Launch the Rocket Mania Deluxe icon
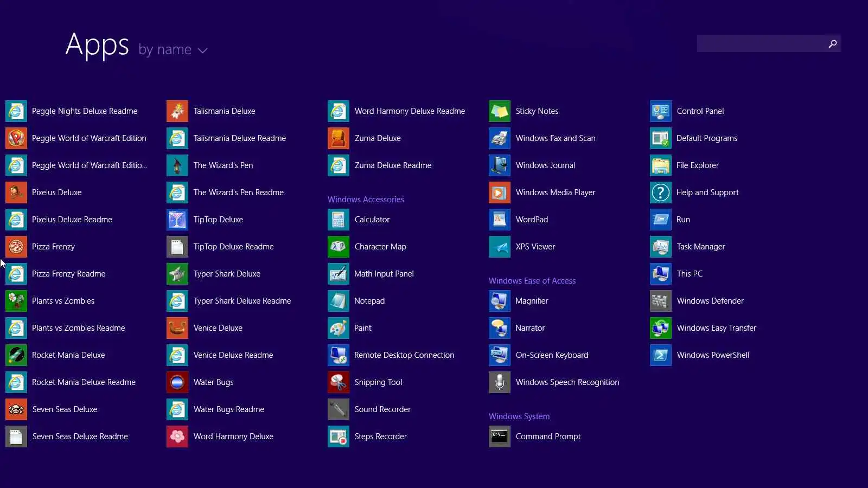Image resolution: width=868 pixels, height=488 pixels. [16, 355]
